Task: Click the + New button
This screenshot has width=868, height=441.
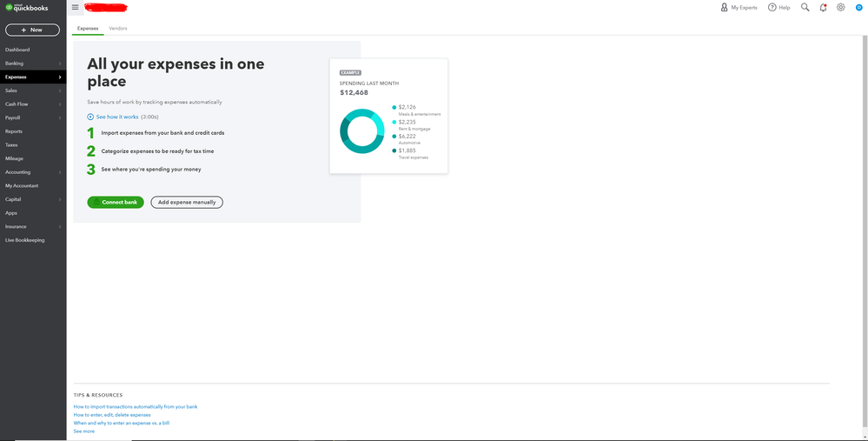Action: point(32,30)
